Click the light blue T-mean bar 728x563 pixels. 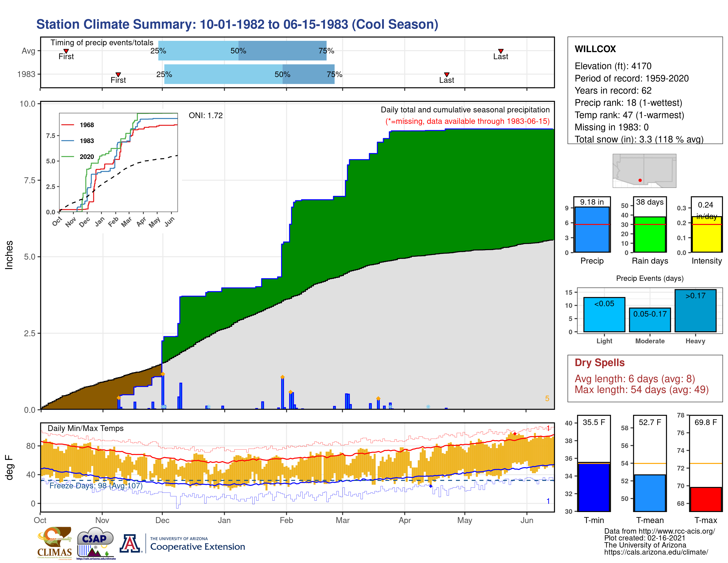point(650,493)
